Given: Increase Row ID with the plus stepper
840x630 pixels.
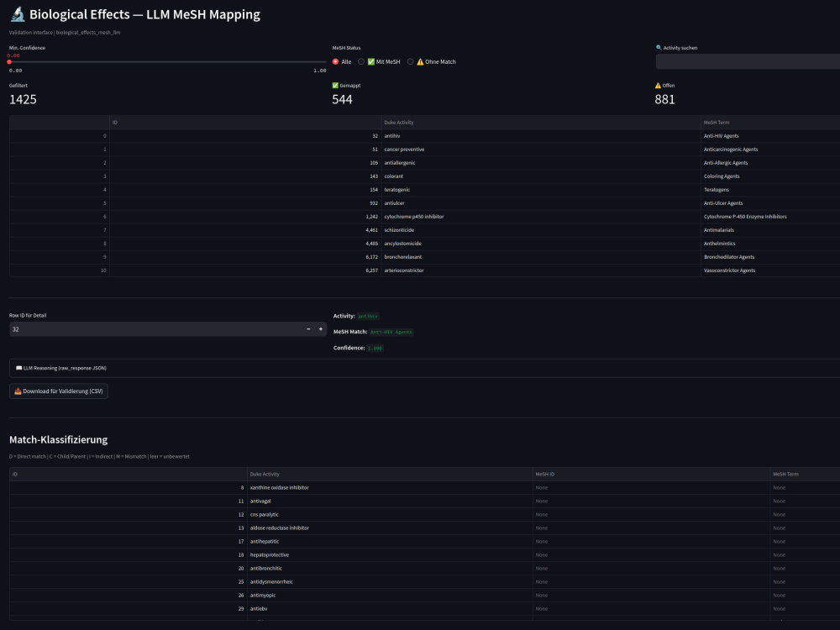Looking at the screenshot, I should [321, 329].
